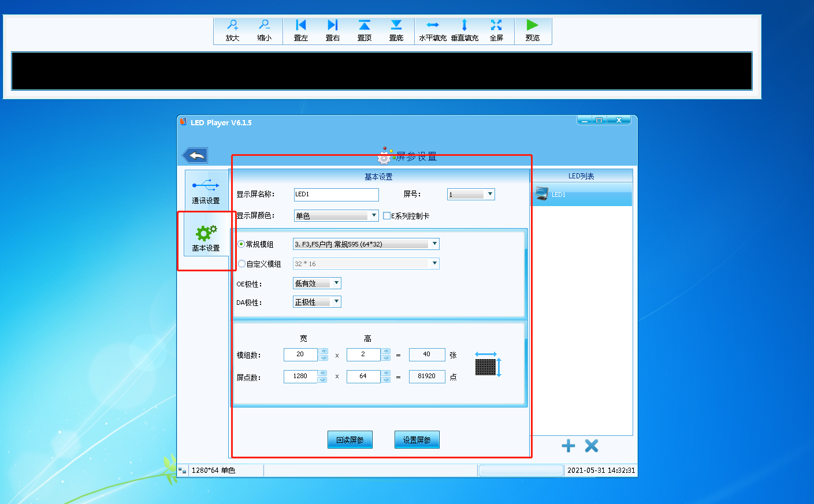Image resolution: width=814 pixels, height=504 pixels.
Task: Click the 屏点数 width field 1280
Action: (x=300, y=376)
